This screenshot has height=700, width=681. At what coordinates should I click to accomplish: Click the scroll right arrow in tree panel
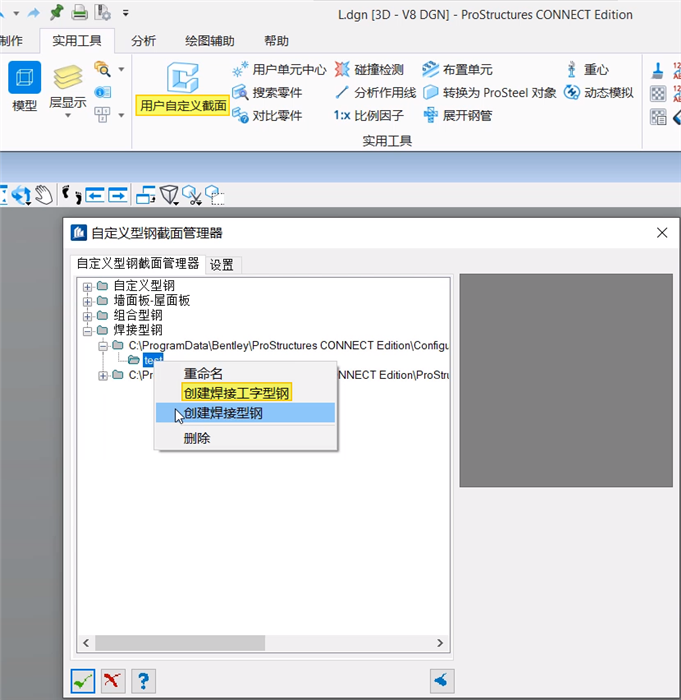coord(440,643)
